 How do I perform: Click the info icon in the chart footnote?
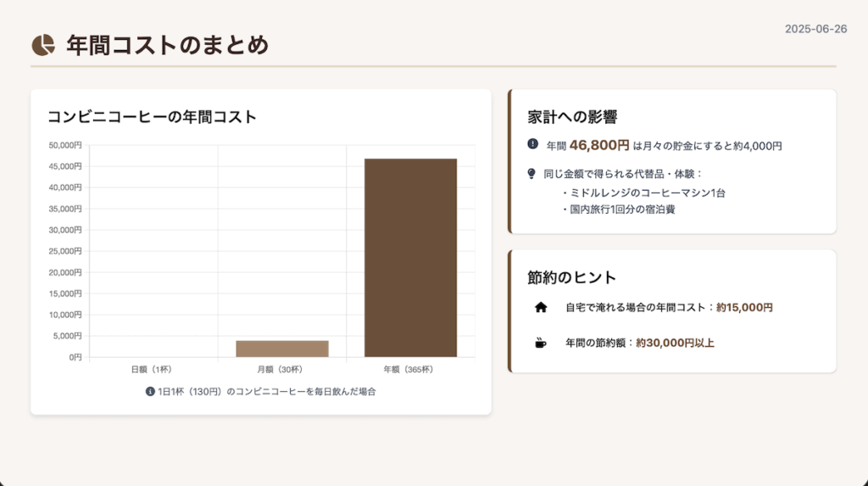[149, 391]
